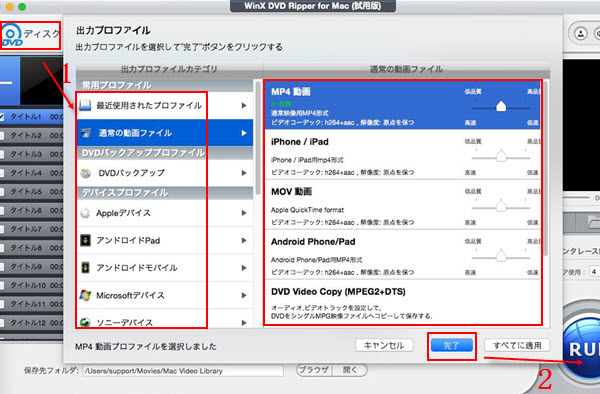This screenshot has height=394, width=600.
Task: Click the キャンセル button
Action: tap(384, 345)
